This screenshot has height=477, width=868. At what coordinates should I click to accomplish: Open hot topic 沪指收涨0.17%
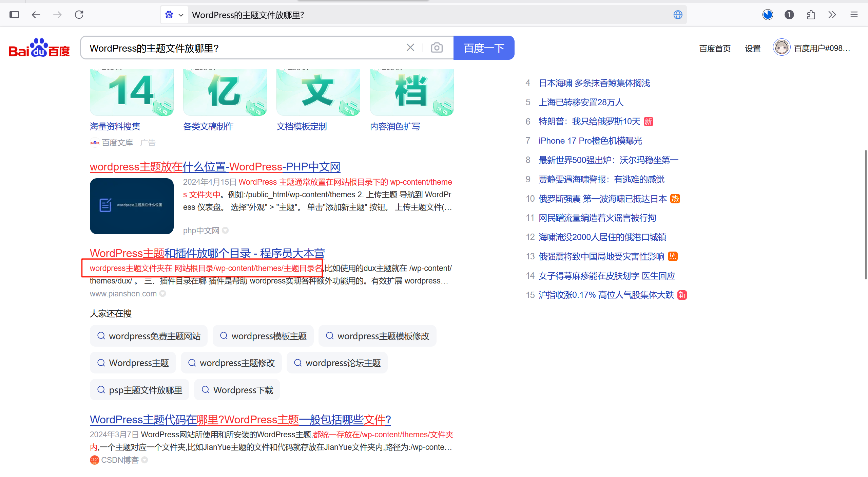(x=606, y=295)
